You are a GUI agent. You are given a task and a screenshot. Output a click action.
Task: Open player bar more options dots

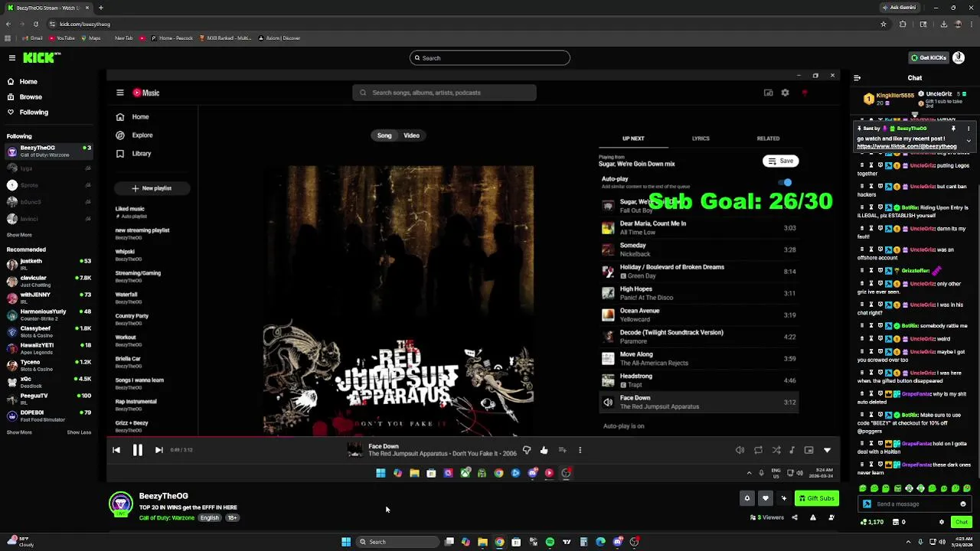click(580, 450)
